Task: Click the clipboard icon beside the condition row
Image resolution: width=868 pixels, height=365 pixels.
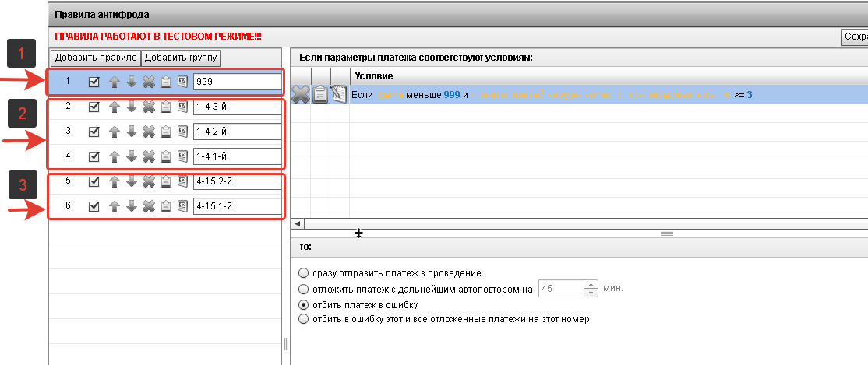Action: (x=320, y=94)
